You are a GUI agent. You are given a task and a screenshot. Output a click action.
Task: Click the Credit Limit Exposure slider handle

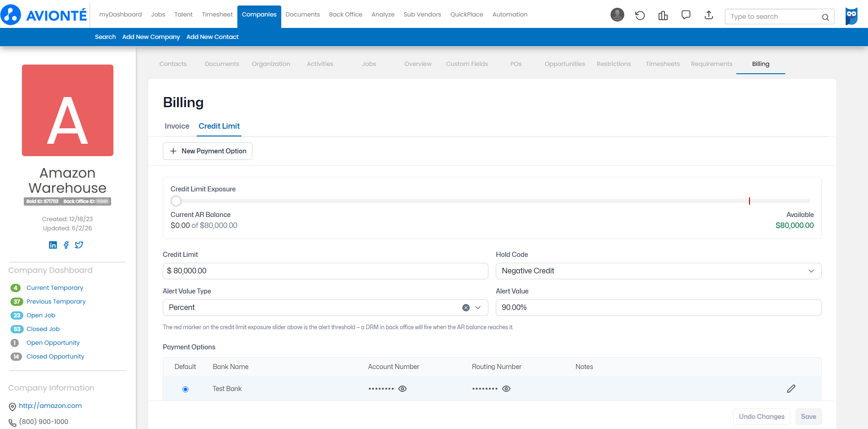(x=176, y=201)
